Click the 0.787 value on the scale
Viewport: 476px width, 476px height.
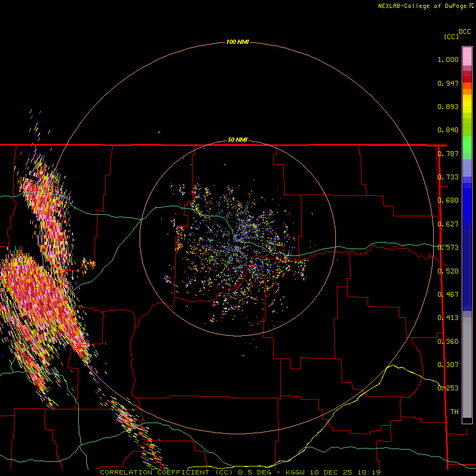tap(448, 153)
